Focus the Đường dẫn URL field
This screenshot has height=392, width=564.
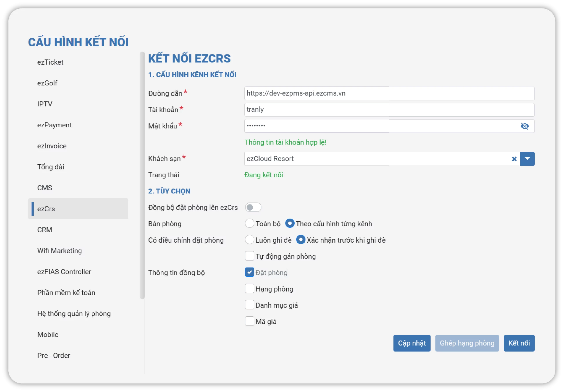389,93
